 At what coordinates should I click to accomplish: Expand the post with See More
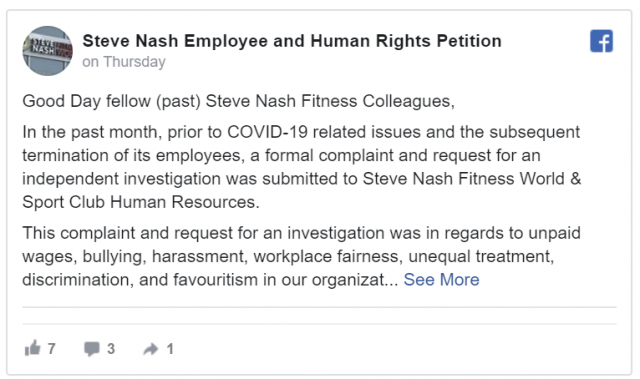tap(441, 280)
